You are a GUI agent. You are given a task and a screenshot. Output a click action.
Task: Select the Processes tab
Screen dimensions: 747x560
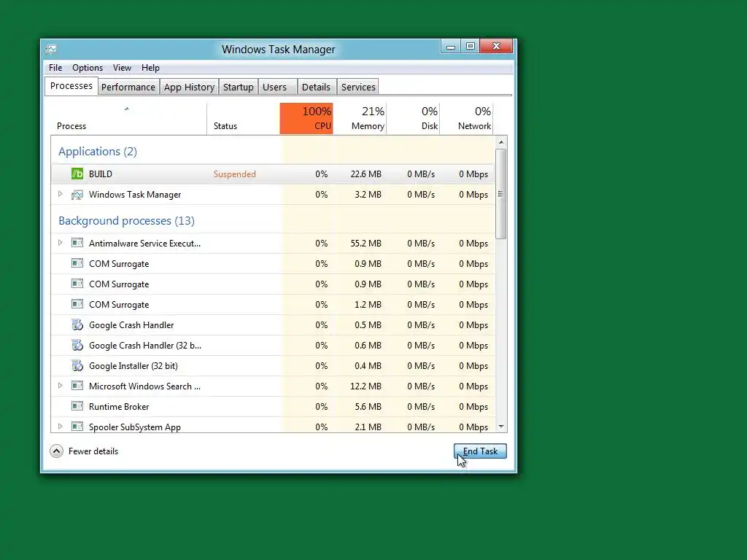pos(71,86)
